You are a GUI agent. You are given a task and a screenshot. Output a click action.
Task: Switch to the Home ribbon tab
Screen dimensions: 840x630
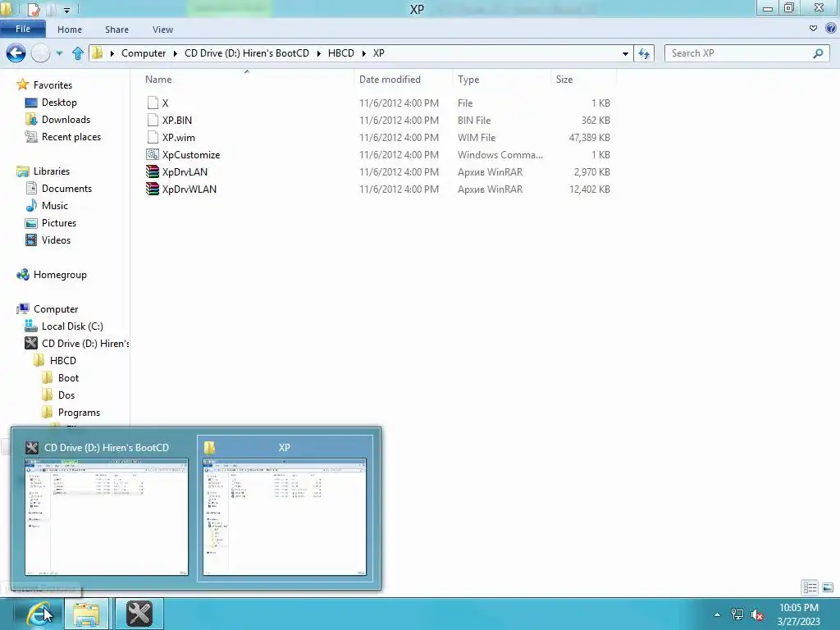(x=70, y=30)
